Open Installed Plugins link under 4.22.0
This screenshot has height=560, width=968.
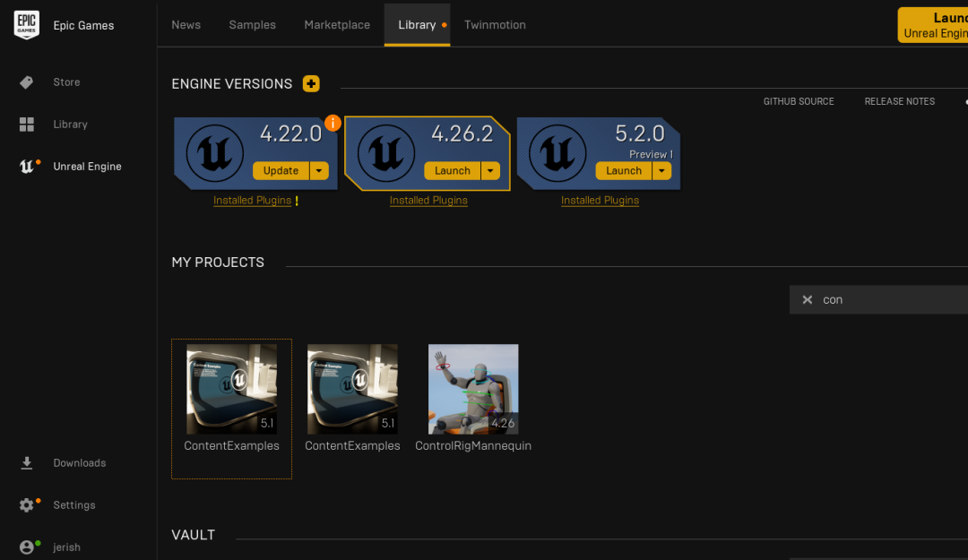[253, 201]
